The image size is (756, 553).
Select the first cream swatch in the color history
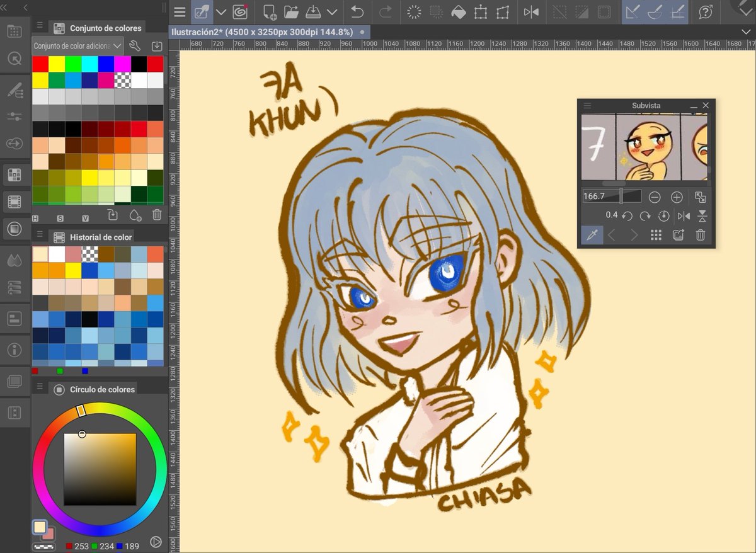coord(40,254)
